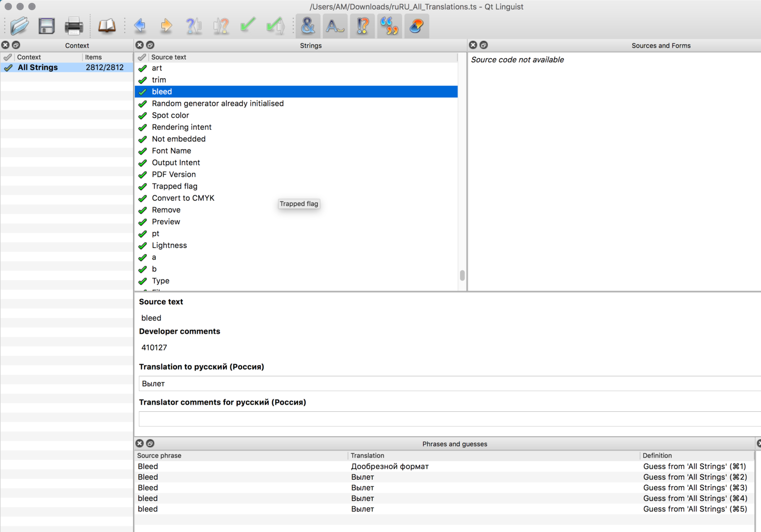Click the Done and Next icon
The image size is (761, 532).
click(275, 25)
